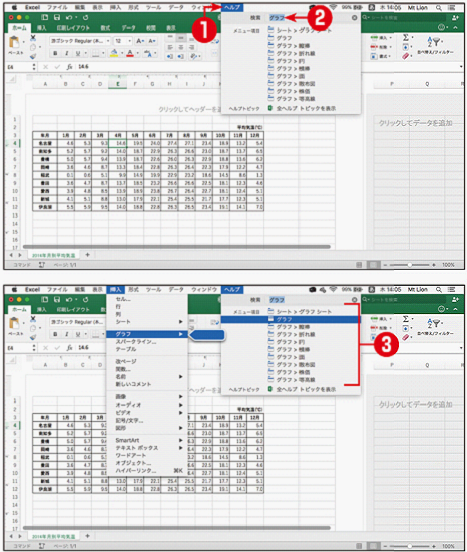Click the formula bar cancel X in top screenshot
This screenshot has width=467, height=552.
(45, 67)
